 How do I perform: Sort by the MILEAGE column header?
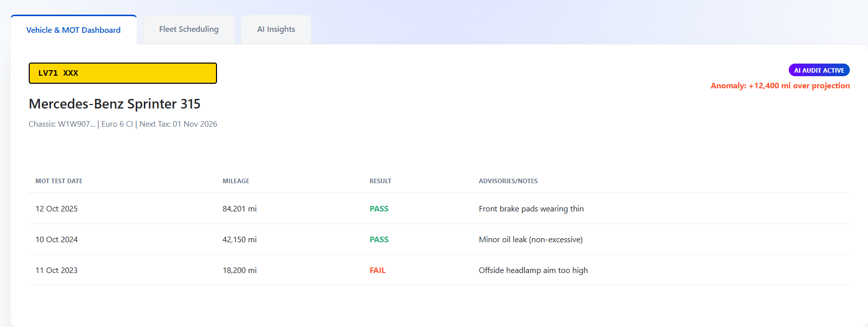[x=236, y=181]
